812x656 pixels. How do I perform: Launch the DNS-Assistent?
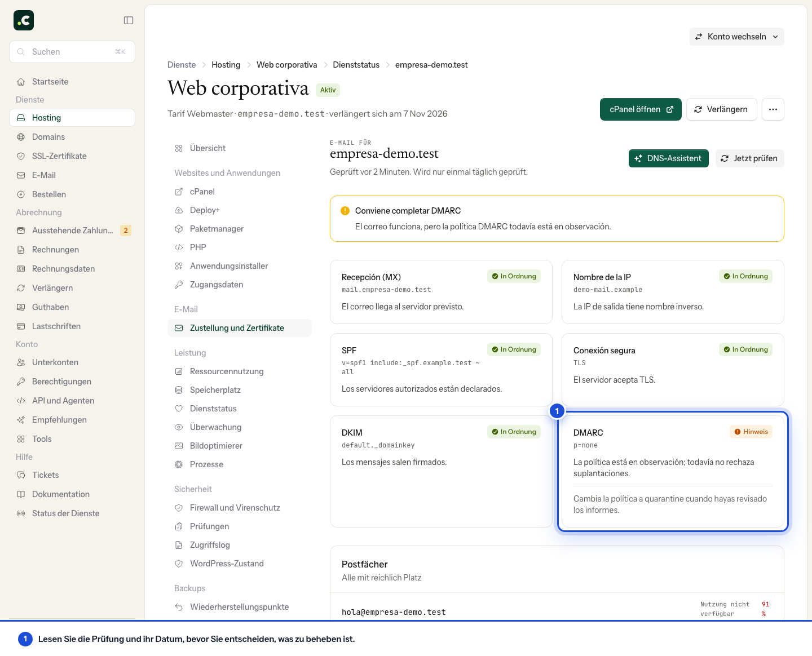coord(668,158)
